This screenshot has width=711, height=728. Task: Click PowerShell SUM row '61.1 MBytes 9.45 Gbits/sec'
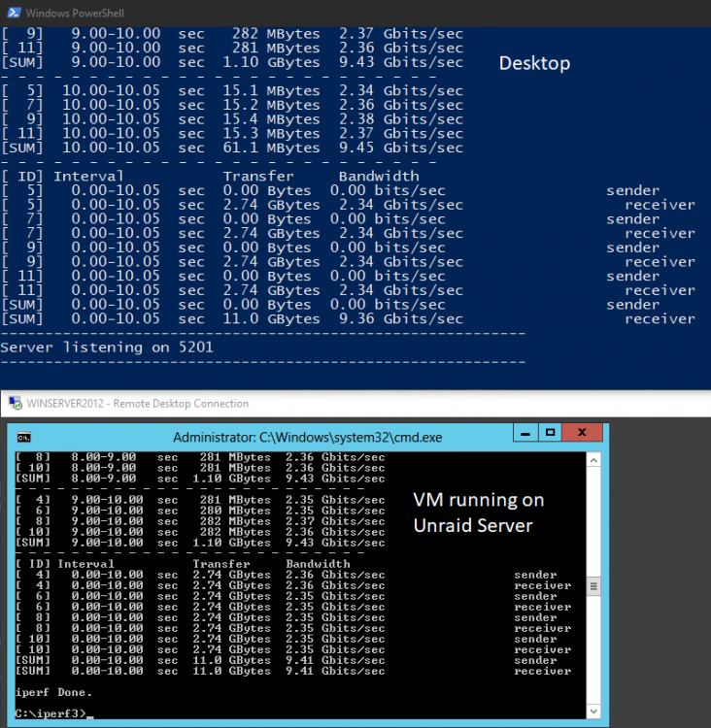(232, 149)
